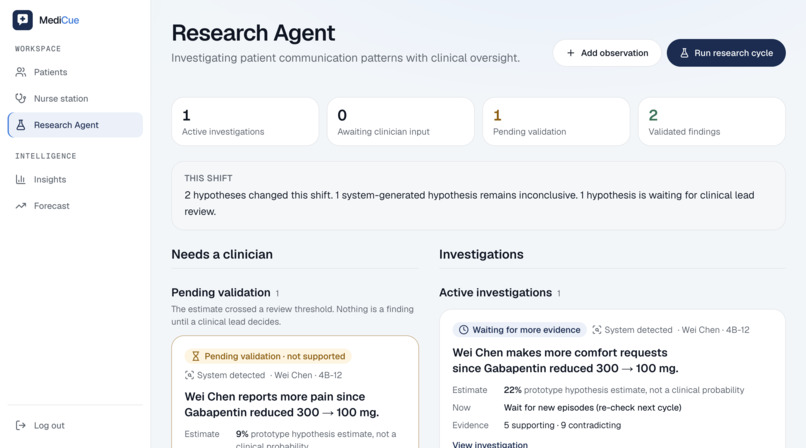Log out of MediCue
The width and height of the screenshot is (806, 448).
coord(75,425)
